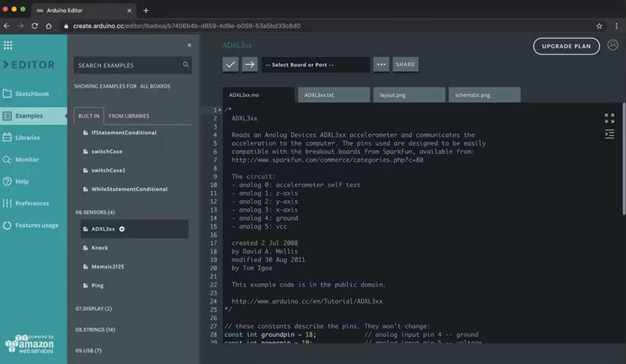The width and height of the screenshot is (626, 364).
Task: Switch to the BUILT IN tab
Action: pyautogui.click(x=89, y=116)
